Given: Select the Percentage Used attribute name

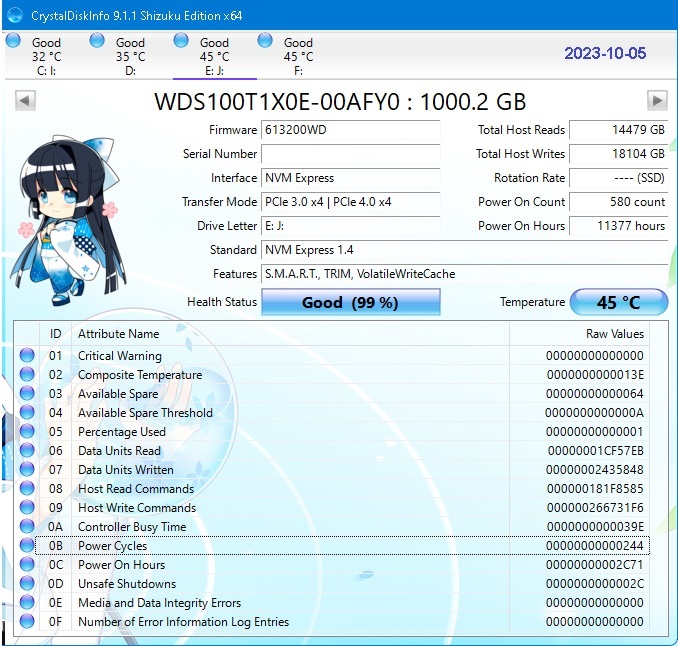Looking at the screenshot, I should coord(122,432).
